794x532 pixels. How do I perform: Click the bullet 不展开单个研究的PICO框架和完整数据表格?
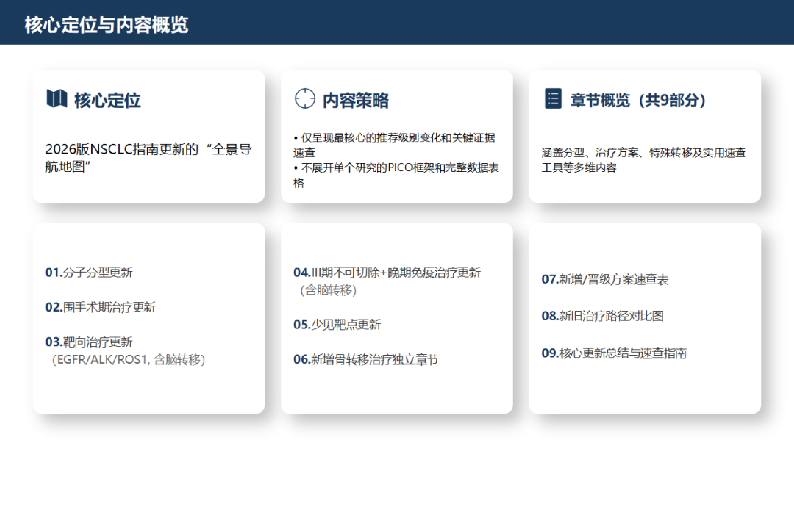(x=396, y=175)
